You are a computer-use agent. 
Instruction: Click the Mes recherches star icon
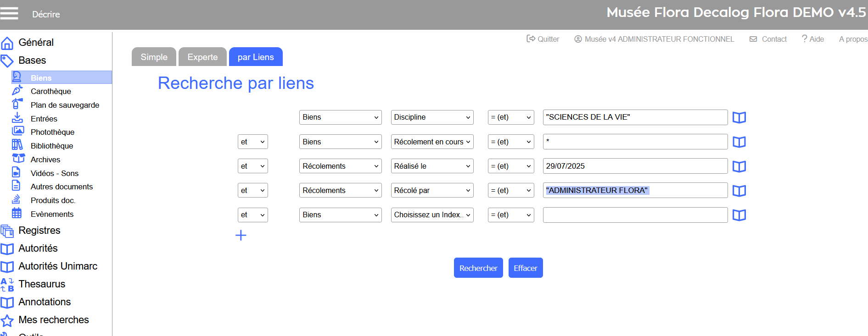tap(7, 320)
